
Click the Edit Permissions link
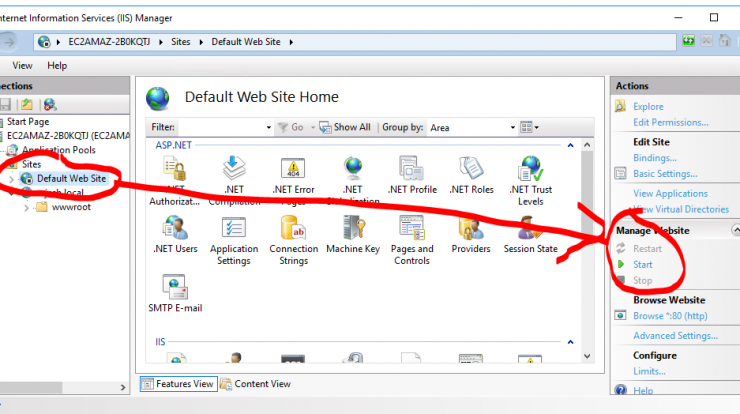[671, 122]
